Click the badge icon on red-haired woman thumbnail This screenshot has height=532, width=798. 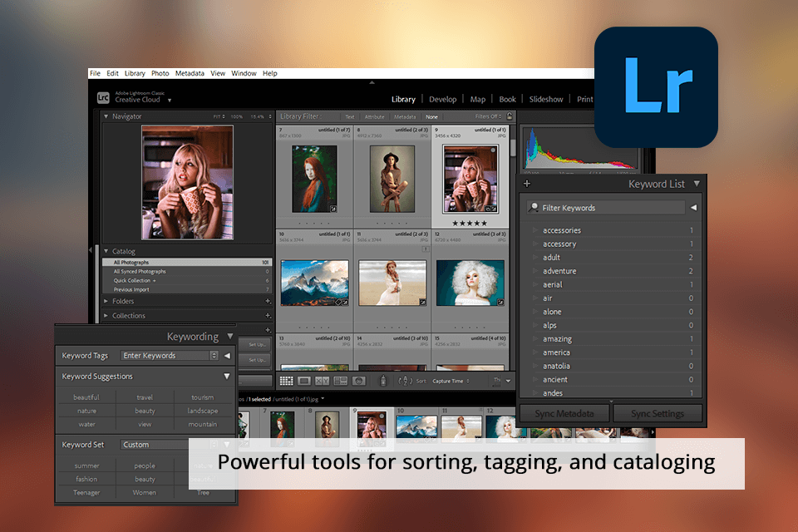332,208
